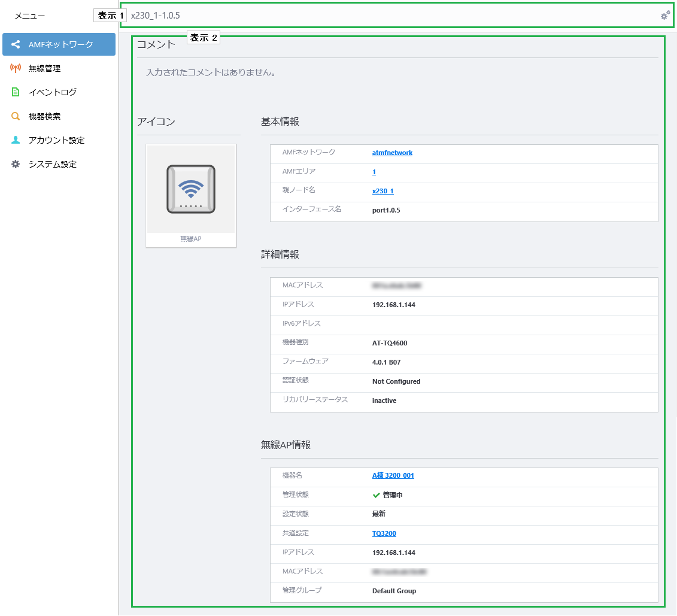Click the メニュー header text
Image resolution: width=677 pixels, height=616 pixels.
pyautogui.click(x=30, y=16)
